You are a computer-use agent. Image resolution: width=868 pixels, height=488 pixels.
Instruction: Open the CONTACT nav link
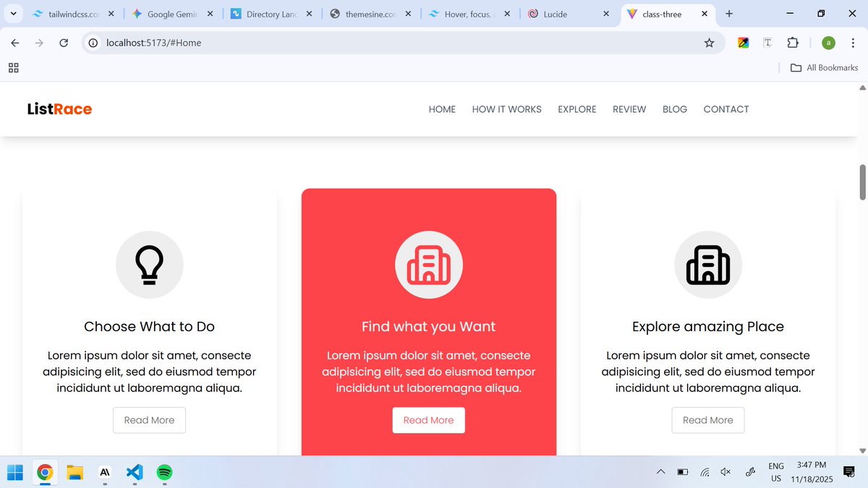click(726, 109)
